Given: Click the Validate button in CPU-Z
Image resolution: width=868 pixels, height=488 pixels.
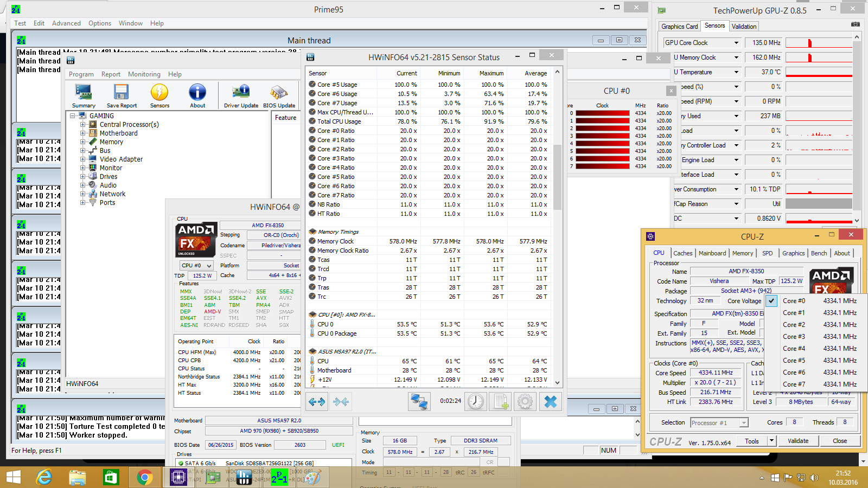Looking at the screenshot, I should [x=798, y=441].
